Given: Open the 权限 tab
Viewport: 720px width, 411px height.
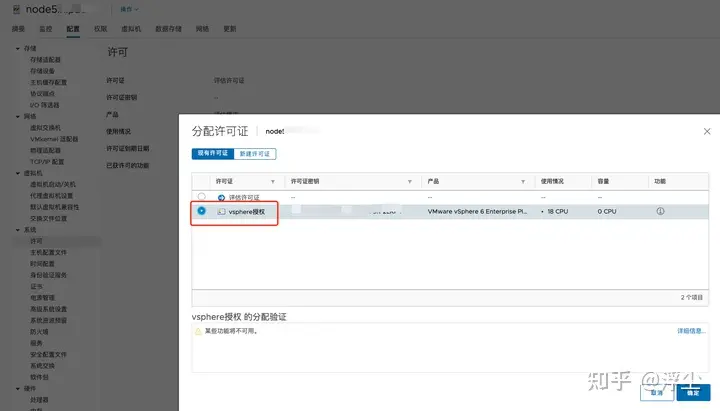Looking at the screenshot, I should click(101, 29).
